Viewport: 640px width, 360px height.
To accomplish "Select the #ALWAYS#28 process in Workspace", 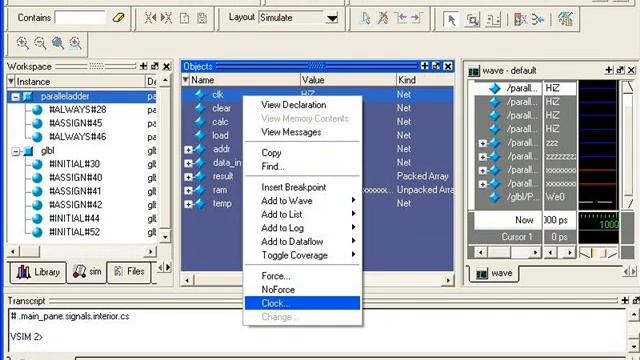I will point(77,110).
